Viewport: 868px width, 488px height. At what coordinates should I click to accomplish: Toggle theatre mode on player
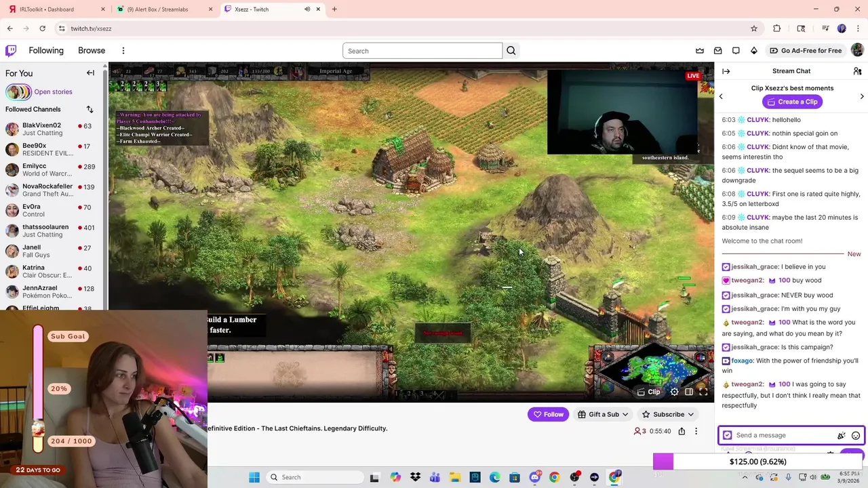click(688, 392)
